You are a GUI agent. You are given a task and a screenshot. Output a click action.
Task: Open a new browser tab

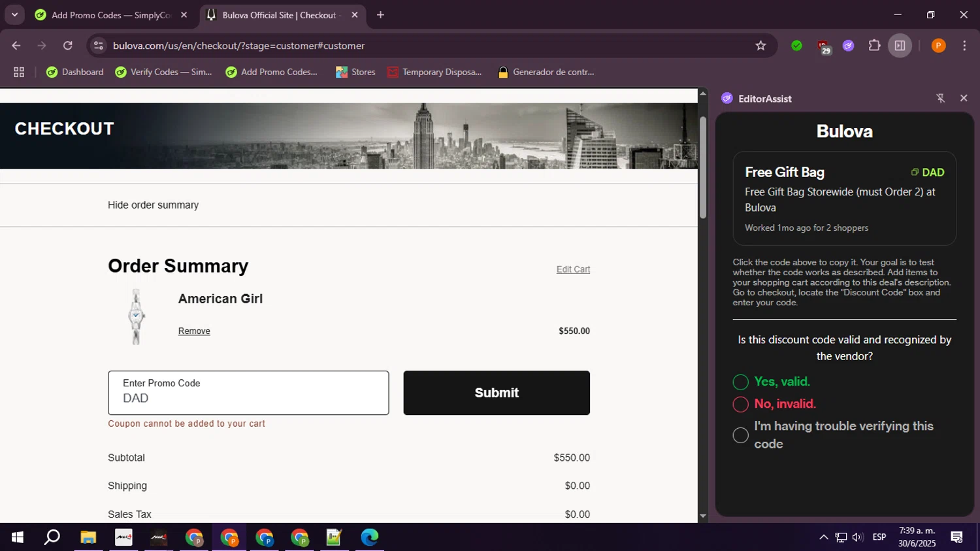(380, 15)
